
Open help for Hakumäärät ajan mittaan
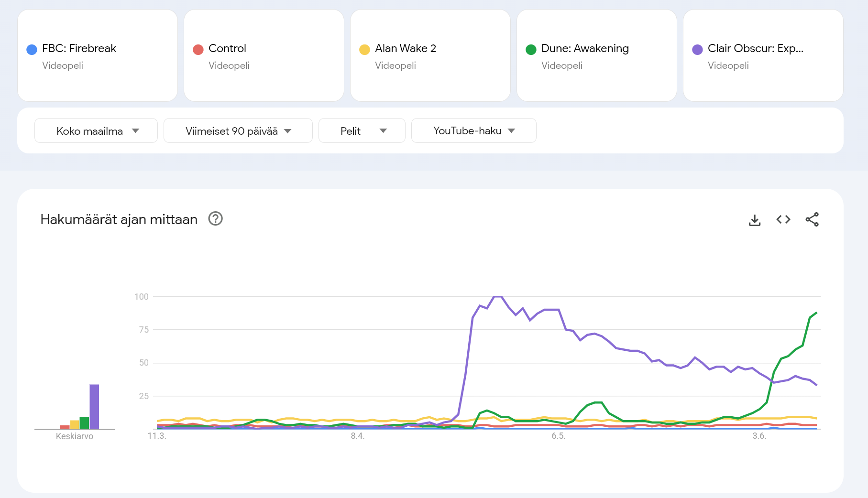[216, 218]
